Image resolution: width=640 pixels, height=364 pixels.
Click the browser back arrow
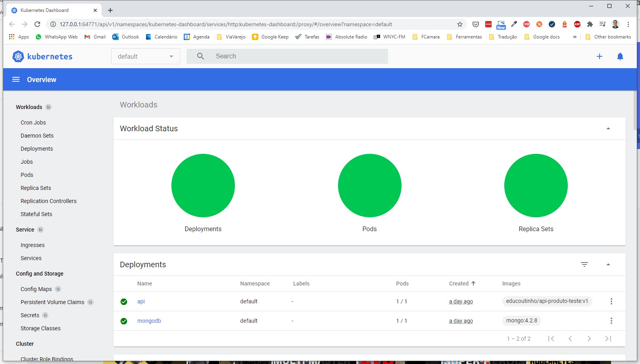click(12, 24)
